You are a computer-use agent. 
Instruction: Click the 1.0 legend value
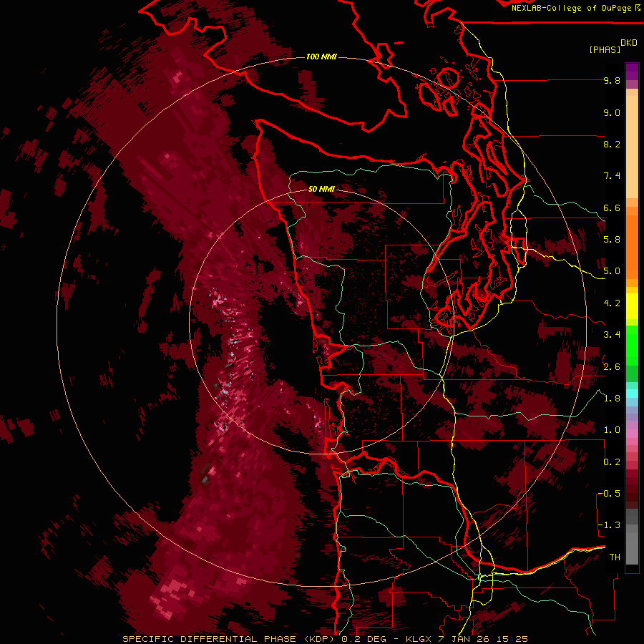[612, 430]
